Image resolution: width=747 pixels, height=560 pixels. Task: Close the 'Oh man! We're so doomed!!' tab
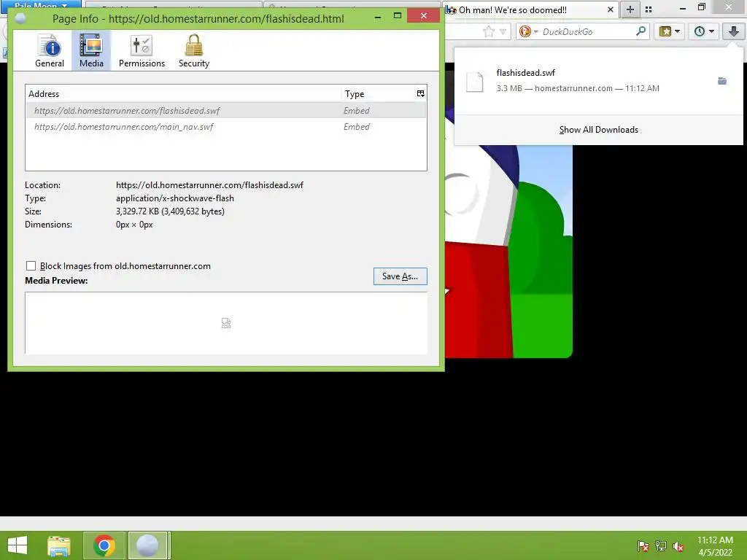611,9
